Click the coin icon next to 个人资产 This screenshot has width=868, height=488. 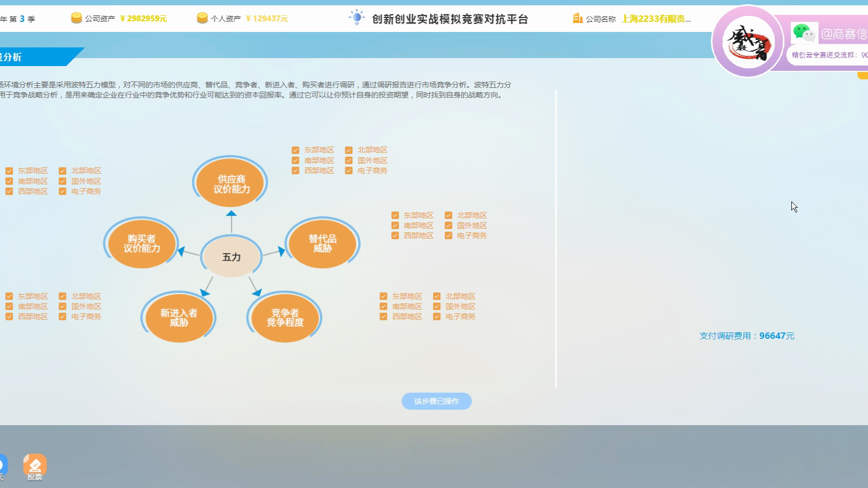point(202,17)
